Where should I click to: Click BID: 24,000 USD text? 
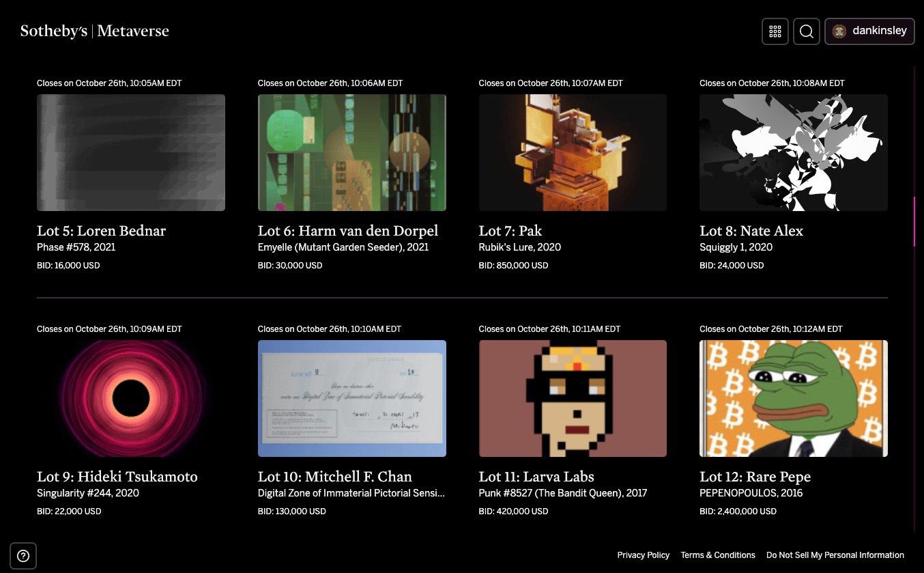[732, 266]
